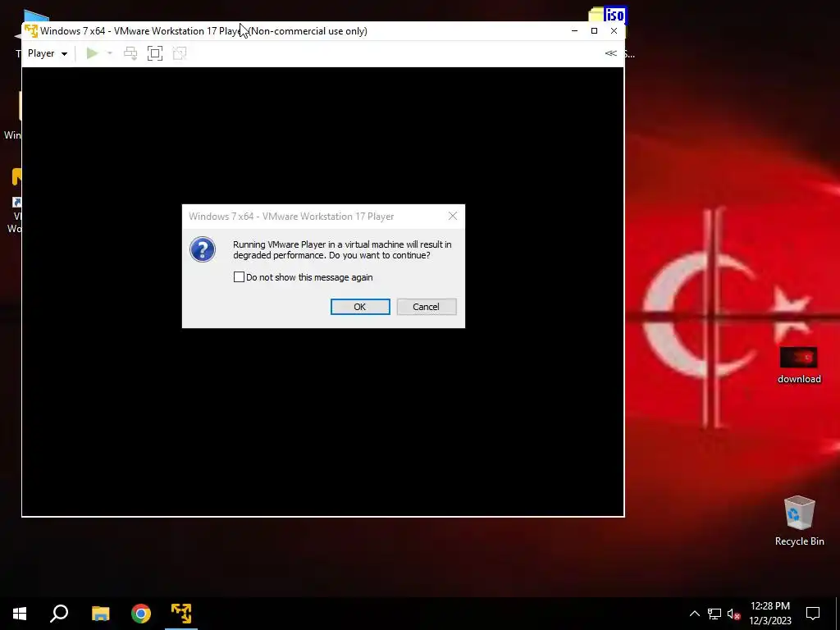Show hidden system tray icons
This screenshot has width=840, height=630.
pos(694,614)
